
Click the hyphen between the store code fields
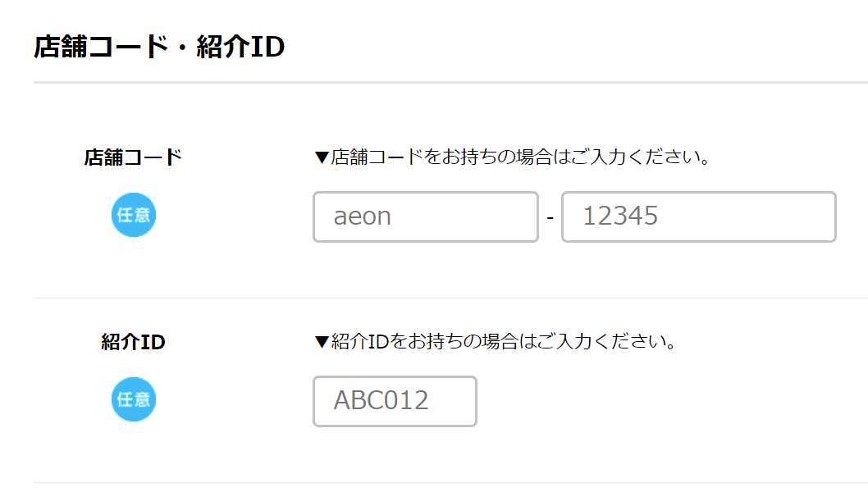click(x=550, y=217)
